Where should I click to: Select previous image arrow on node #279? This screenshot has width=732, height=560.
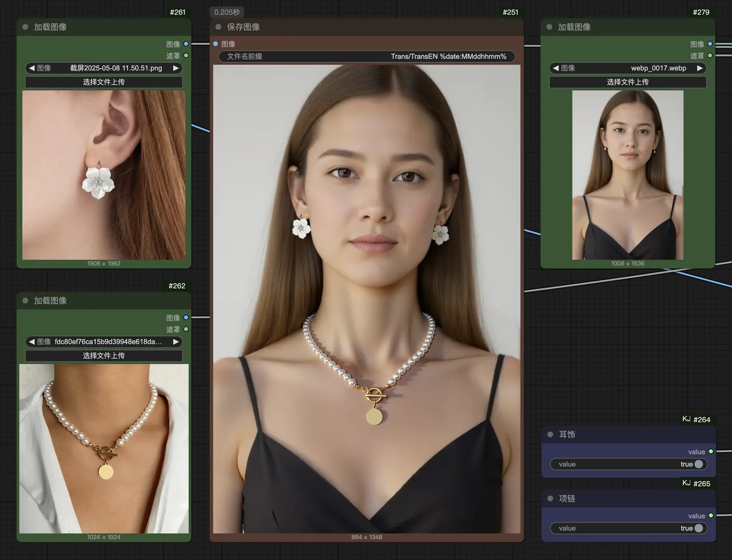click(555, 68)
